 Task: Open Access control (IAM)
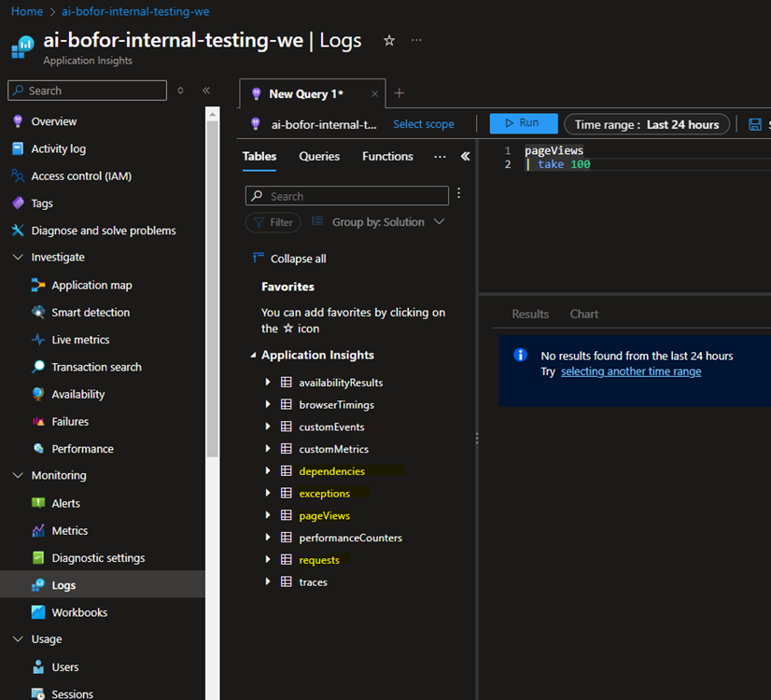coord(81,176)
